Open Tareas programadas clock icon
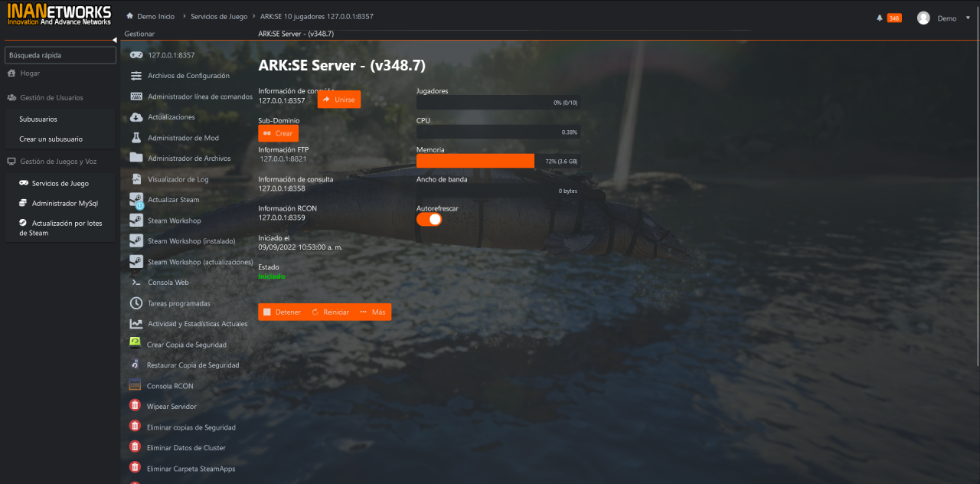The height and width of the screenshot is (484, 980). pos(136,303)
